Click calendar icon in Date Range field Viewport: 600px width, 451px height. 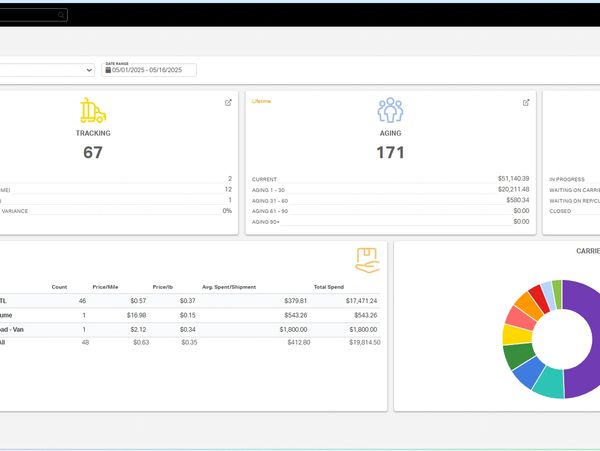[108, 70]
